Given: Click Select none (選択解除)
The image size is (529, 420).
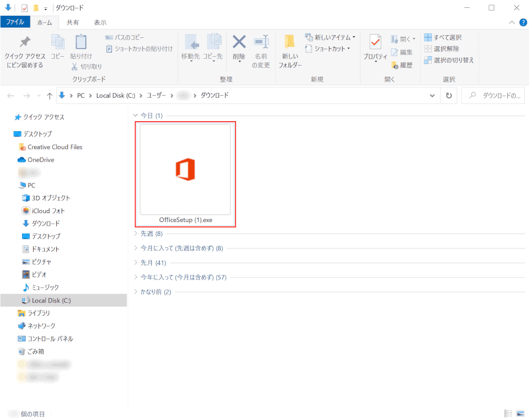Looking at the screenshot, I should click(x=442, y=49).
